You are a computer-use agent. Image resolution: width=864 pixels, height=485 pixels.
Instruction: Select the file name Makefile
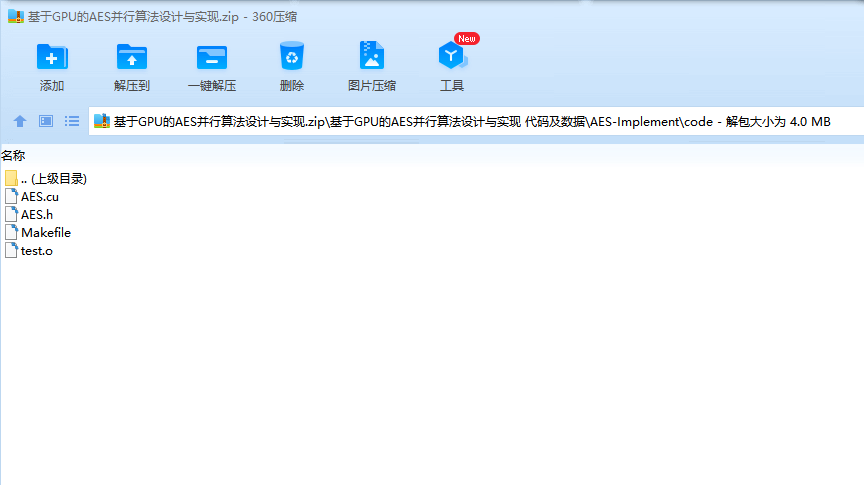point(46,233)
